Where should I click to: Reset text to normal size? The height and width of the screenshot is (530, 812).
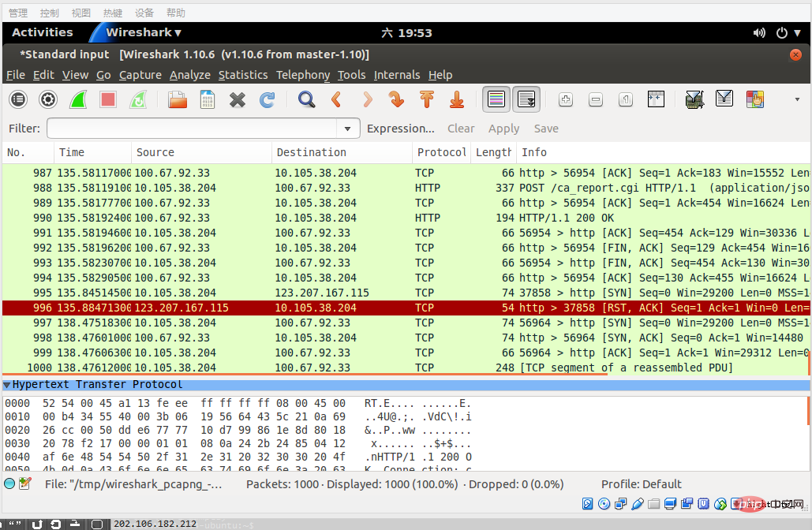tap(626, 99)
